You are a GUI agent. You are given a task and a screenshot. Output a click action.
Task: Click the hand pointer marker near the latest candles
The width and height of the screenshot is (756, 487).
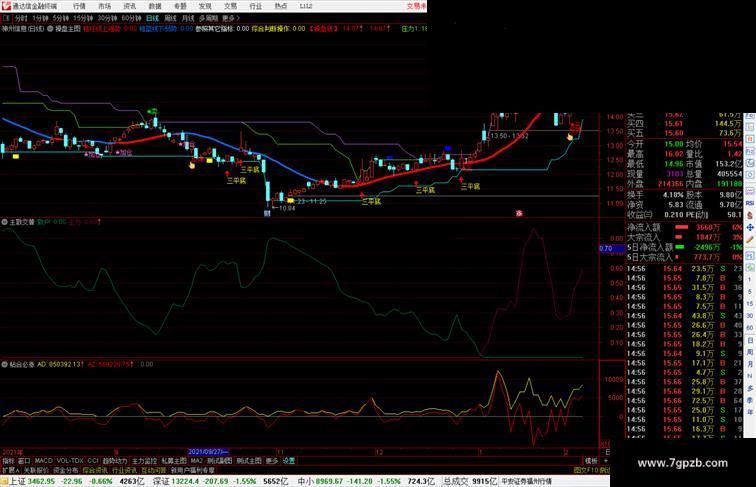[570, 137]
